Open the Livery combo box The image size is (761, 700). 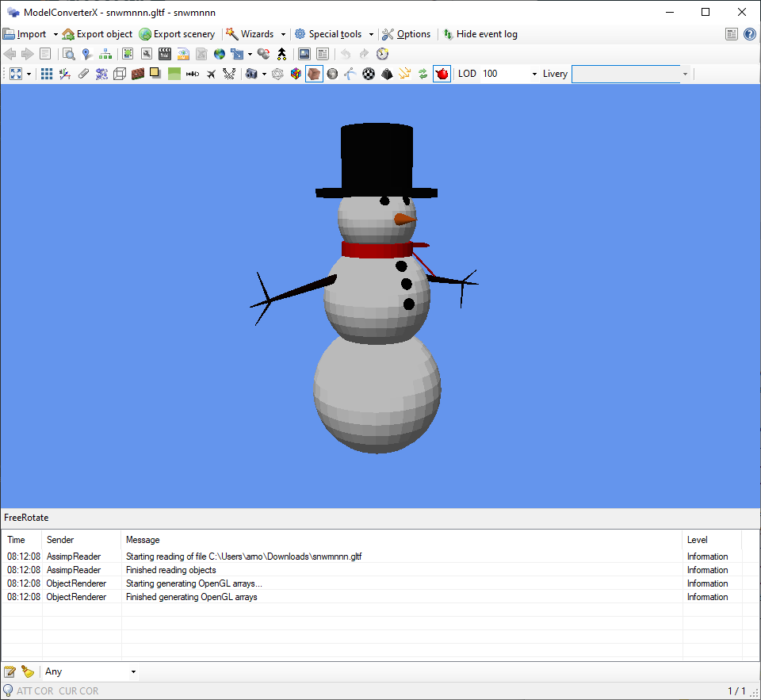(x=631, y=74)
